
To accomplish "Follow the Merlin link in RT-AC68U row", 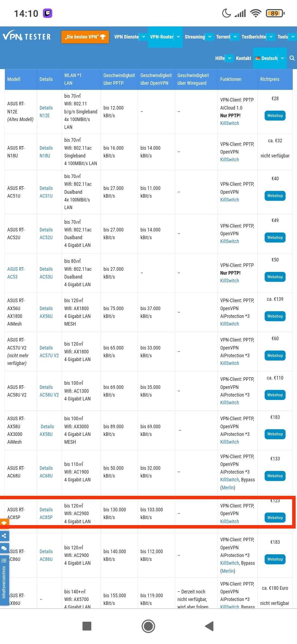I will pos(228,487).
